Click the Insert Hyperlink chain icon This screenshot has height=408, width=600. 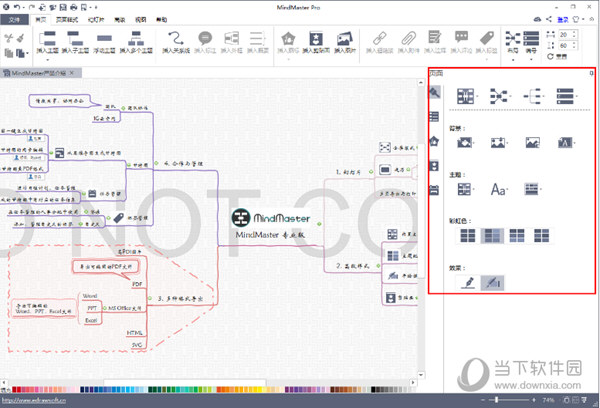[x=379, y=38]
